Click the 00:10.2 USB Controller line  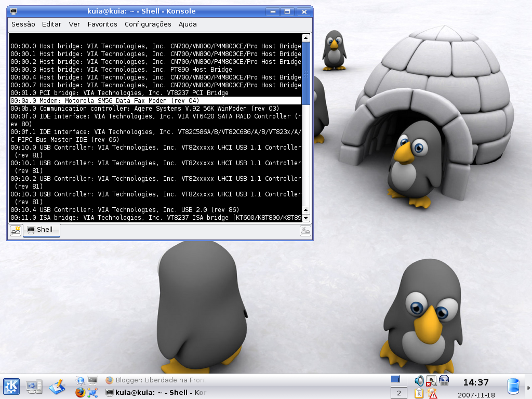pos(156,182)
